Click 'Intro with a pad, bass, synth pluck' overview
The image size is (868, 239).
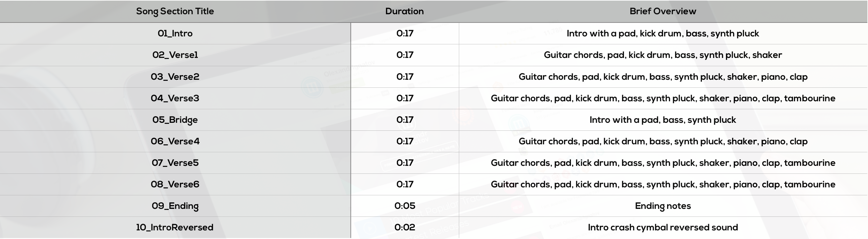(663, 120)
